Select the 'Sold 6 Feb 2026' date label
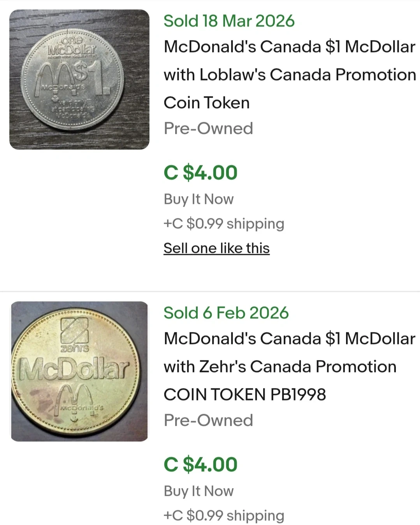420x525 pixels. click(x=226, y=313)
